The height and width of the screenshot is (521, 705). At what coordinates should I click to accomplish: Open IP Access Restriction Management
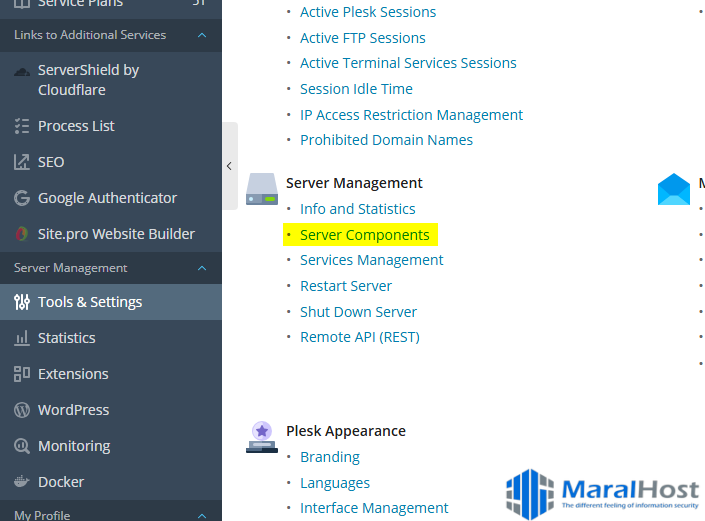point(411,115)
